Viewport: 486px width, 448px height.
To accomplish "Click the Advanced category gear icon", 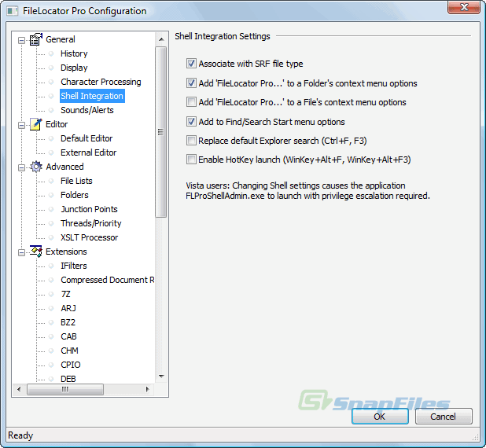I will pos(36,167).
